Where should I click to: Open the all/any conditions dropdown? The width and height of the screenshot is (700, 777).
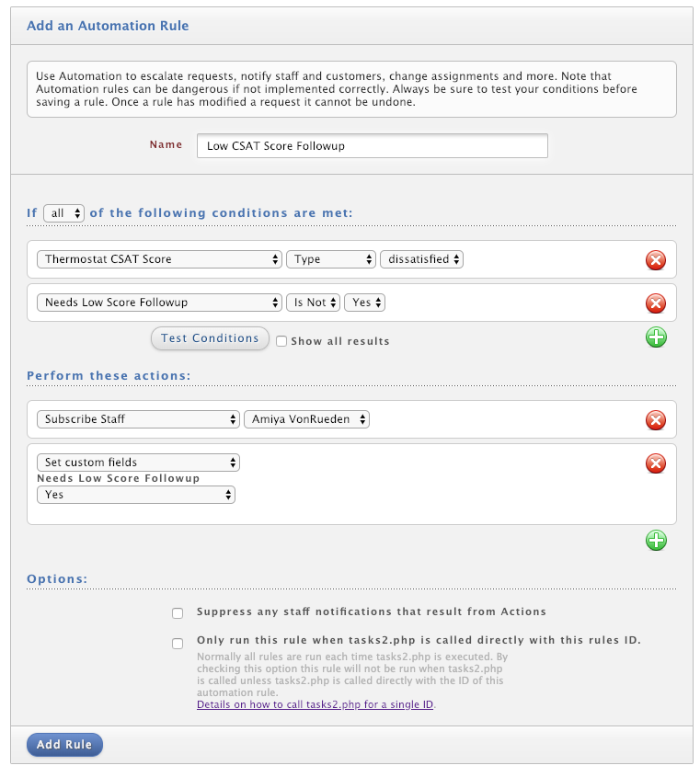pos(64,213)
